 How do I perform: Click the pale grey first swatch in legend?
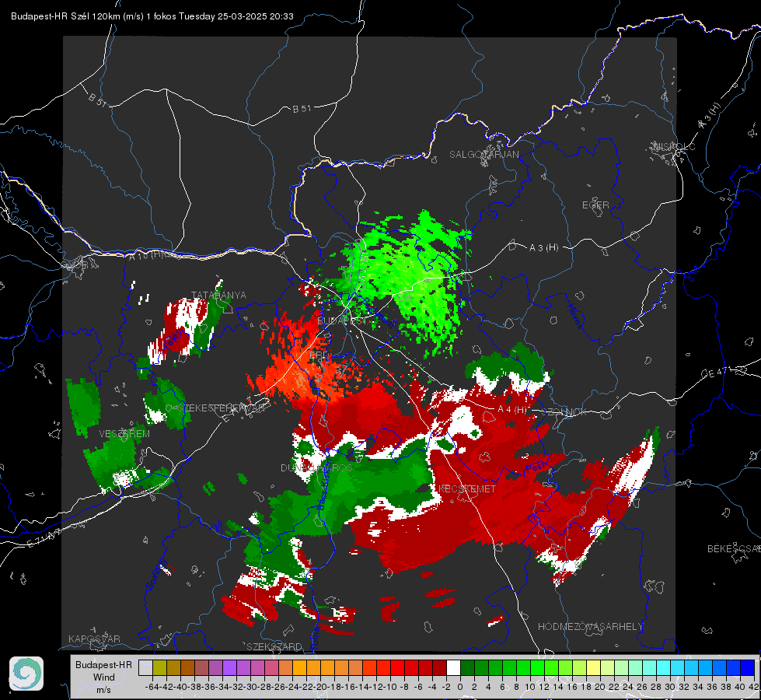[x=145, y=667]
